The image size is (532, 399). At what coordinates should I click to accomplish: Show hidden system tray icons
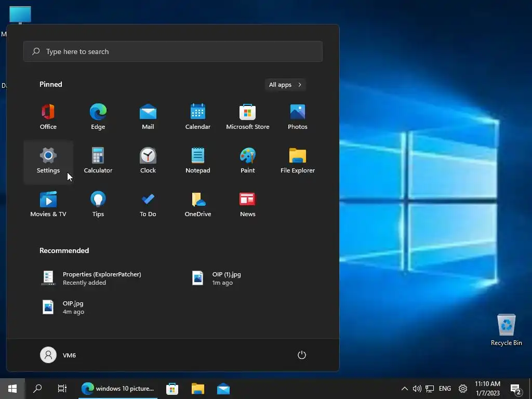pyautogui.click(x=404, y=389)
